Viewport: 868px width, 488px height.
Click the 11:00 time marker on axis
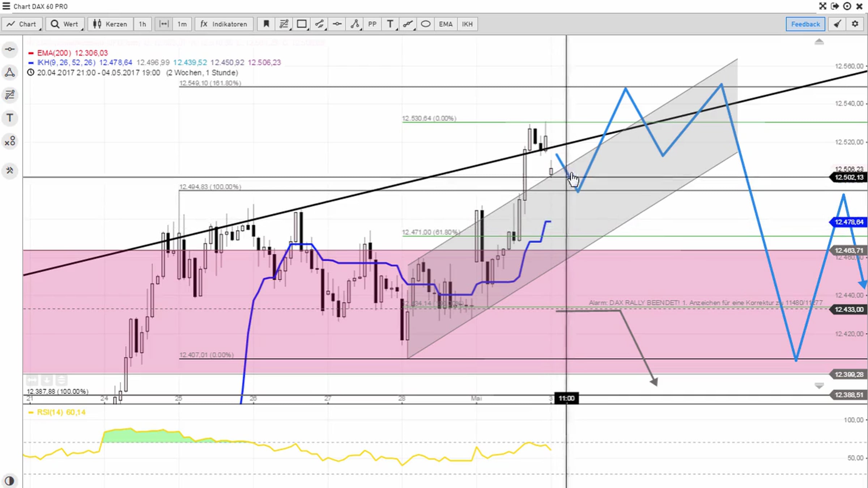[x=566, y=398]
